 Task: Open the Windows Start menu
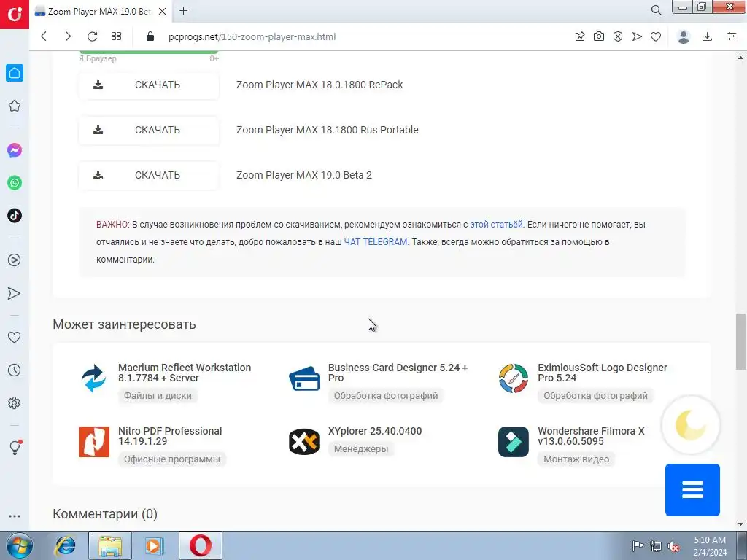[x=19, y=545]
